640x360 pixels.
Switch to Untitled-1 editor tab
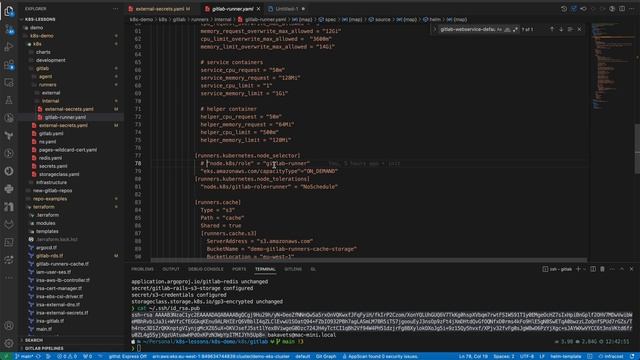[x=287, y=9]
